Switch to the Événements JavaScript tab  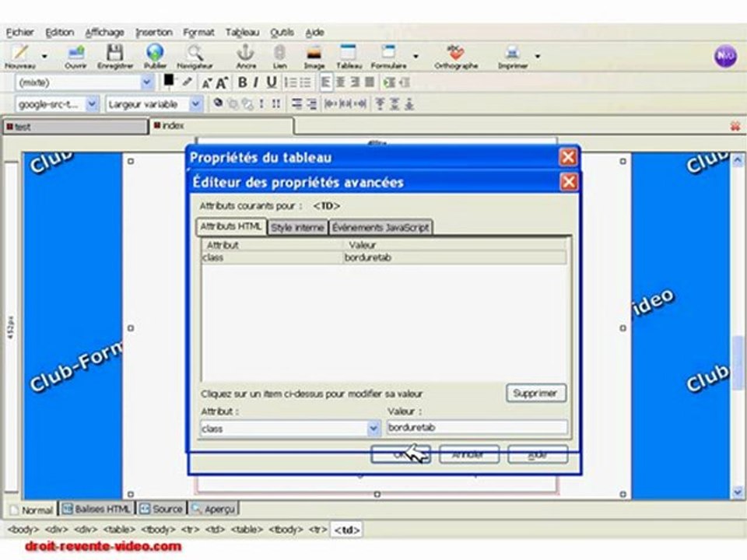pos(381,228)
